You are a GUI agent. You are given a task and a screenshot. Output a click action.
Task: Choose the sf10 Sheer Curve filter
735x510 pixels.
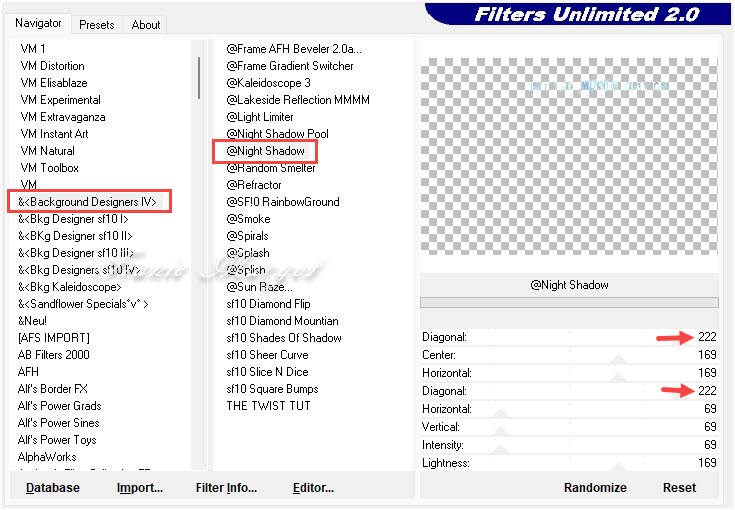(x=267, y=355)
